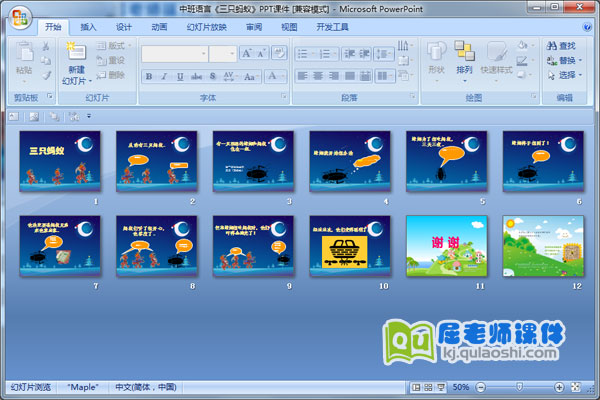Toggle Italic formatting
600x400 pixels.
[x=164, y=76]
